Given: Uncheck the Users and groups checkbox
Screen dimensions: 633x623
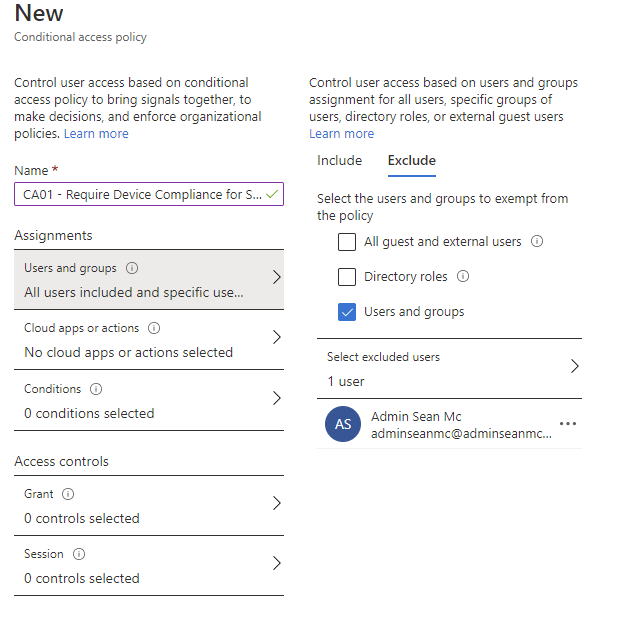Looking at the screenshot, I should click(x=347, y=312).
